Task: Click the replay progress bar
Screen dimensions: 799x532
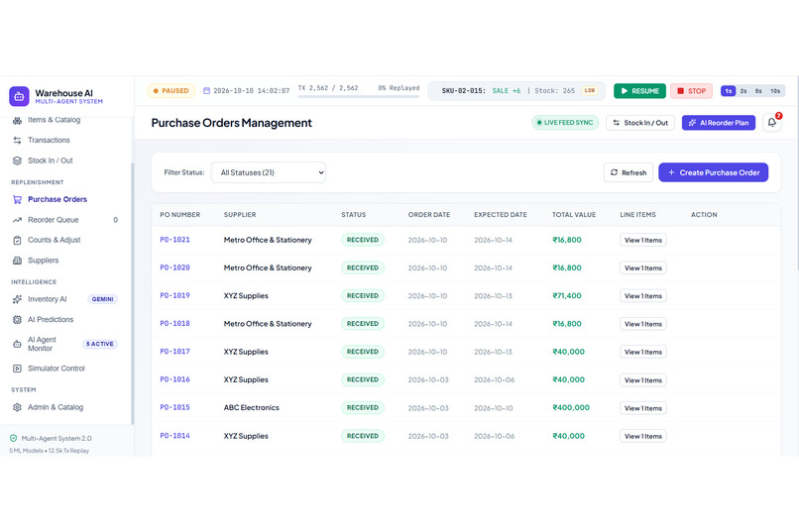Action: point(359,96)
